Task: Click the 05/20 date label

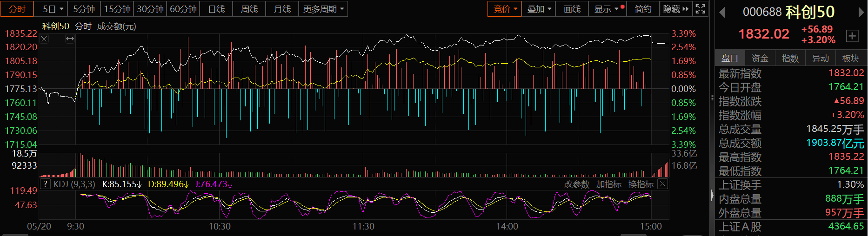Action: 39,226
